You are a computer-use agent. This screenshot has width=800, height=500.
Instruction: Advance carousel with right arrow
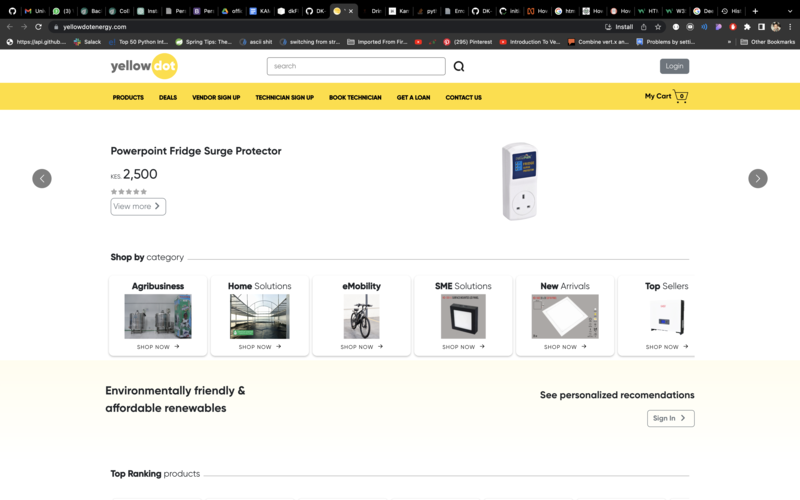758,178
